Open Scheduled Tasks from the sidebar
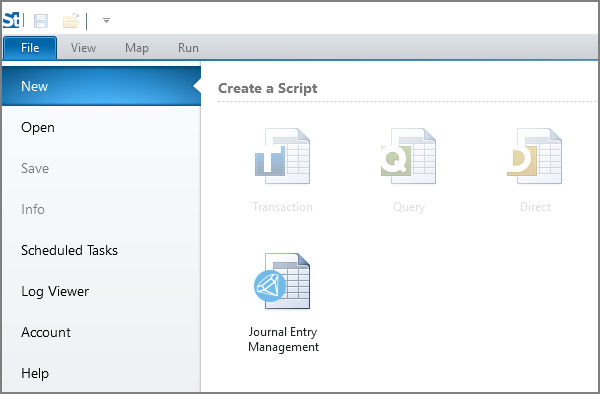This screenshot has height=394, width=600. click(x=101, y=250)
